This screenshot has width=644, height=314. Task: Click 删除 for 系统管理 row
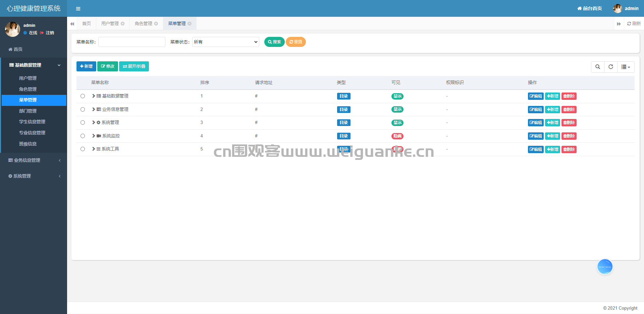coord(569,123)
